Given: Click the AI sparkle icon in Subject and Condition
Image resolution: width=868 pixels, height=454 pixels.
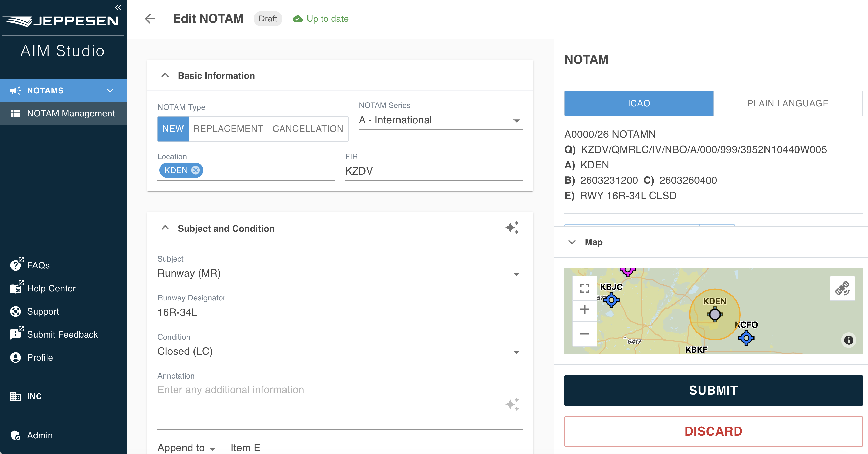Looking at the screenshot, I should click(x=512, y=228).
